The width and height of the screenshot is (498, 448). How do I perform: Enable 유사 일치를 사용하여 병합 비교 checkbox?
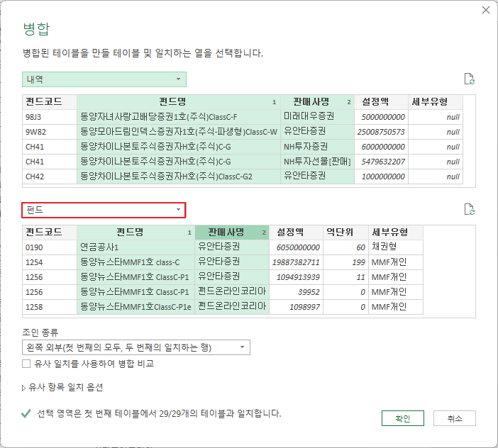pyautogui.click(x=26, y=364)
